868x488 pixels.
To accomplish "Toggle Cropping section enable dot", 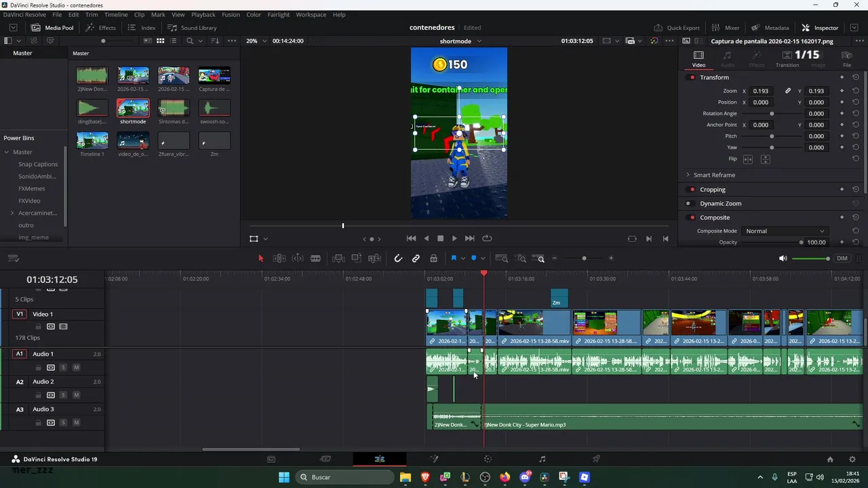I will pyautogui.click(x=692, y=189).
